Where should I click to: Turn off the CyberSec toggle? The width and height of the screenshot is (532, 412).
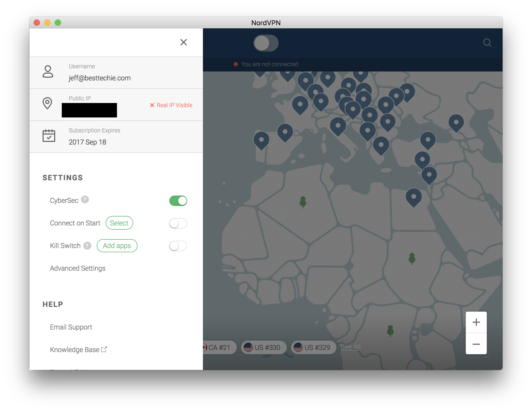178,201
